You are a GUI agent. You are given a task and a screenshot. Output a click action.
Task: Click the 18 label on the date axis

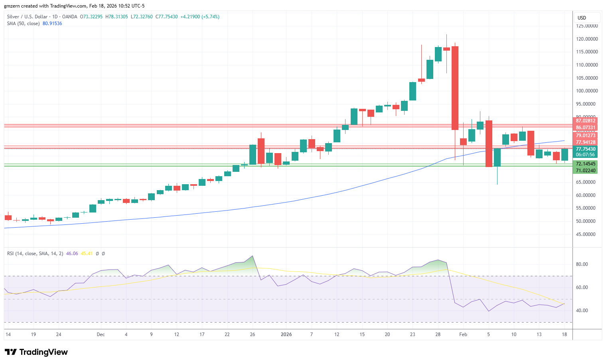pyautogui.click(x=565, y=334)
